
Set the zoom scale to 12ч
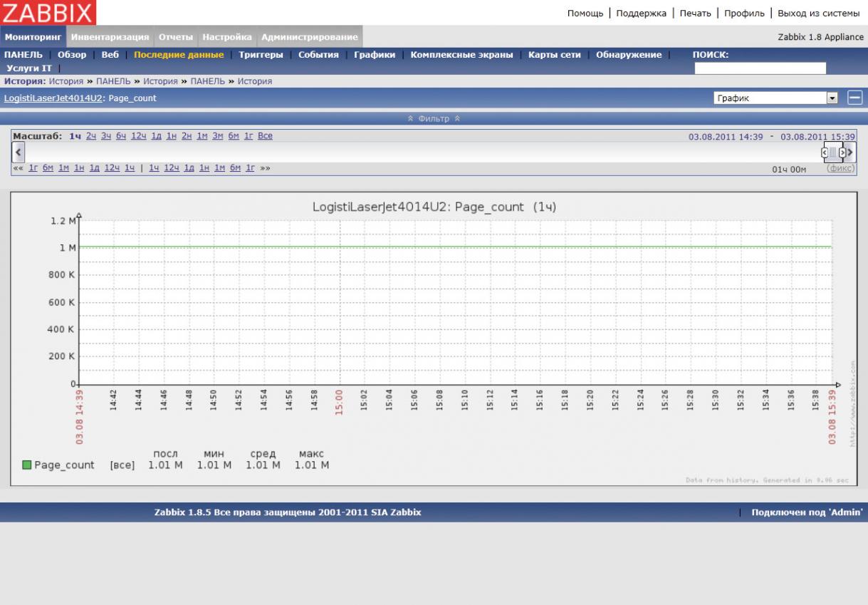(x=138, y=135)
